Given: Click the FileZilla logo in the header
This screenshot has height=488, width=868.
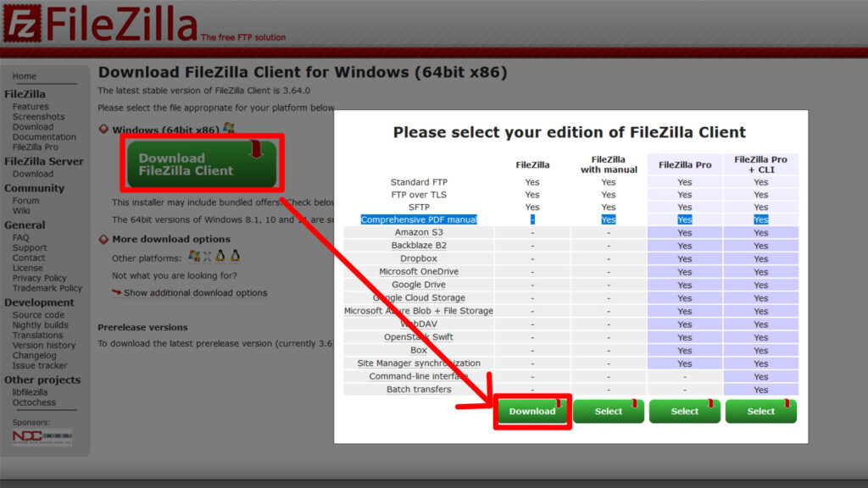Looking at the screenshot, I should point(100,23).
